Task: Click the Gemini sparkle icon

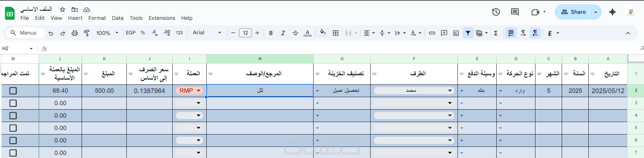Action: [612, 12]
